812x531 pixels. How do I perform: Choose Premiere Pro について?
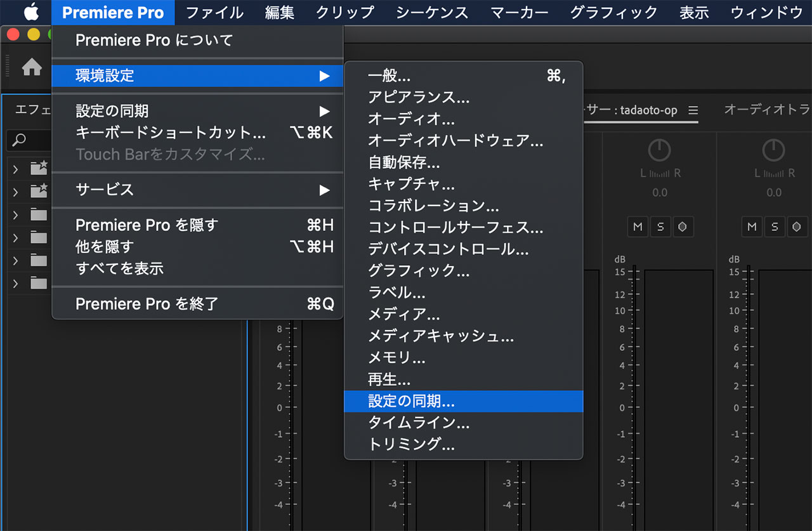pyautogui.click(x=197, y=41)
